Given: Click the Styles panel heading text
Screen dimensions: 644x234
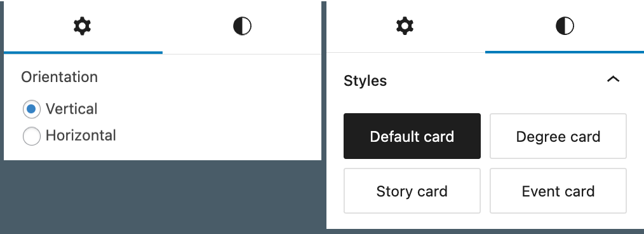Looking at the screenshot, I should pyautogui.click(x=365, y=81).
